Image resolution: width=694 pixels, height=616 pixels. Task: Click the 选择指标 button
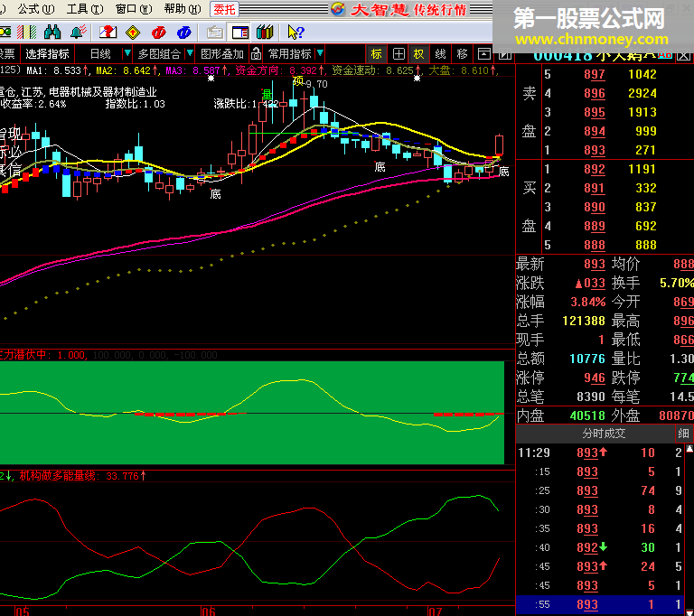click(x=47, y=54)
